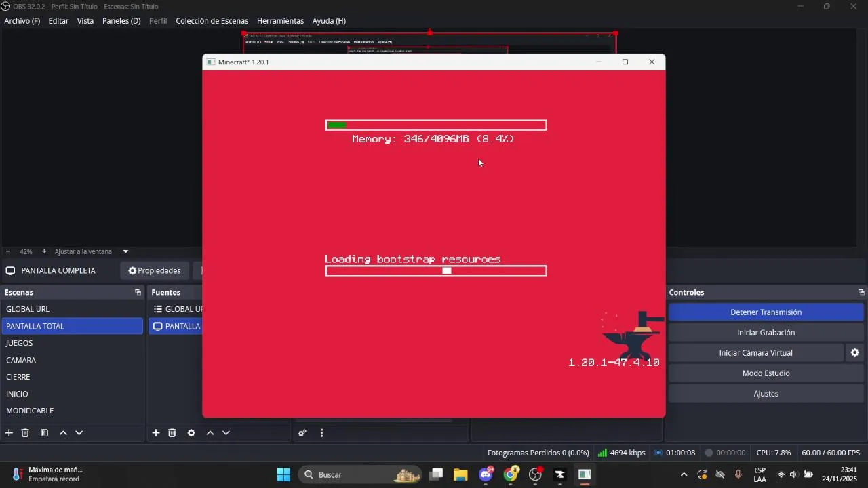Screen dimensions: 868x488
Task: Switch to OBS Studio taskbar icon
Action: point(535,474)
